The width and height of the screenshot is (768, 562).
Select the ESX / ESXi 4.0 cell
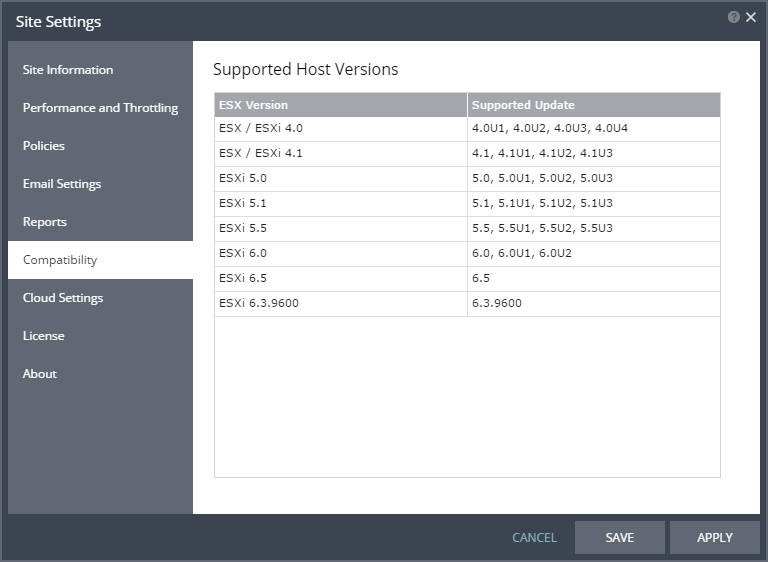pos(341,128)
